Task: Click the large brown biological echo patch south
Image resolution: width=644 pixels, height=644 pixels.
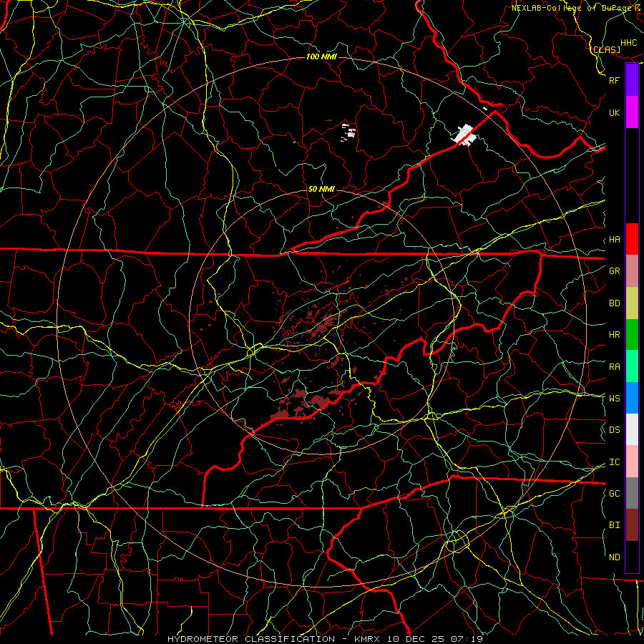Action: (320, 401)
